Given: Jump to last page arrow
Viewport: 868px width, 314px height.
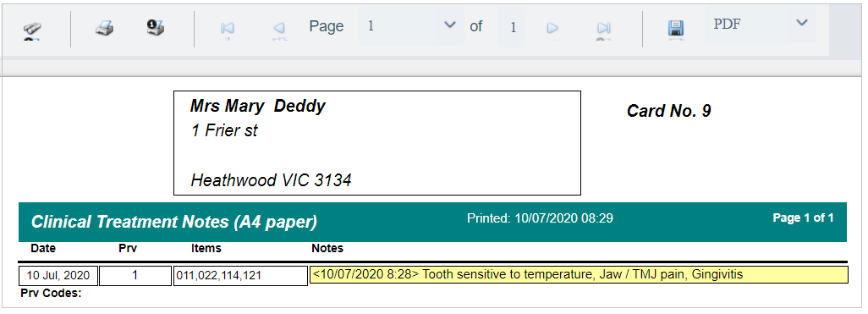Looking at the screenshot, I should tap(603, 29).
